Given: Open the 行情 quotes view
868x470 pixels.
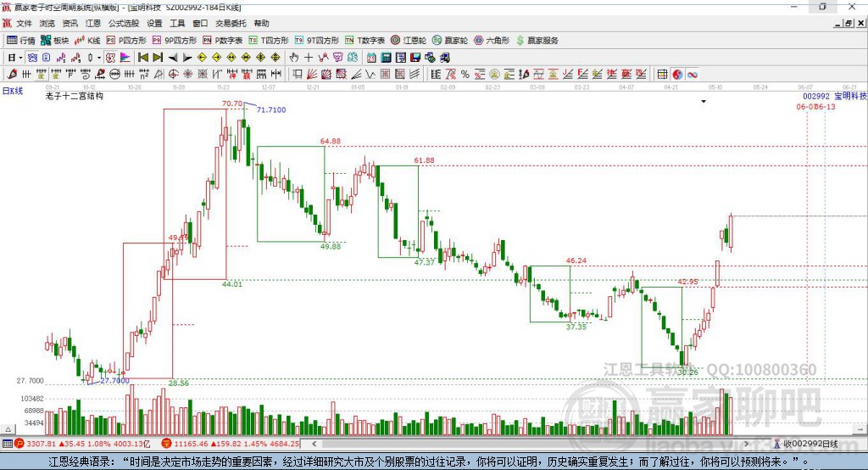Looking at the screenshot, I should [x=21, y=41].
